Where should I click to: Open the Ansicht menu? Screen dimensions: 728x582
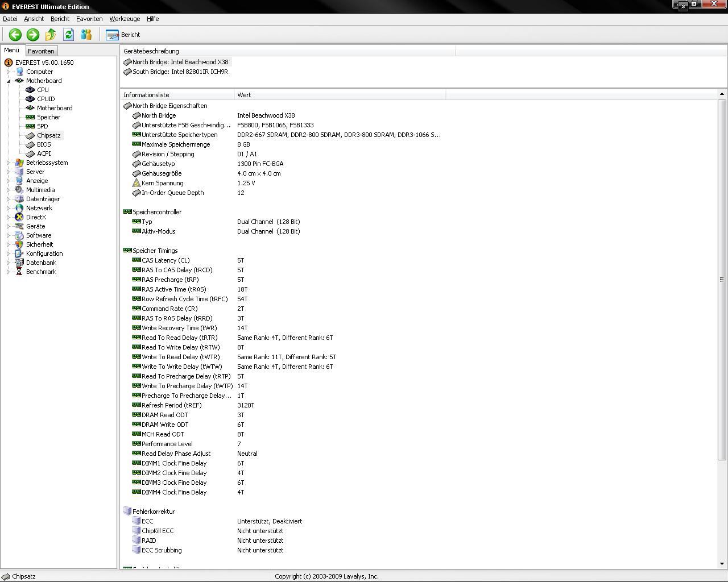[34, 19]
